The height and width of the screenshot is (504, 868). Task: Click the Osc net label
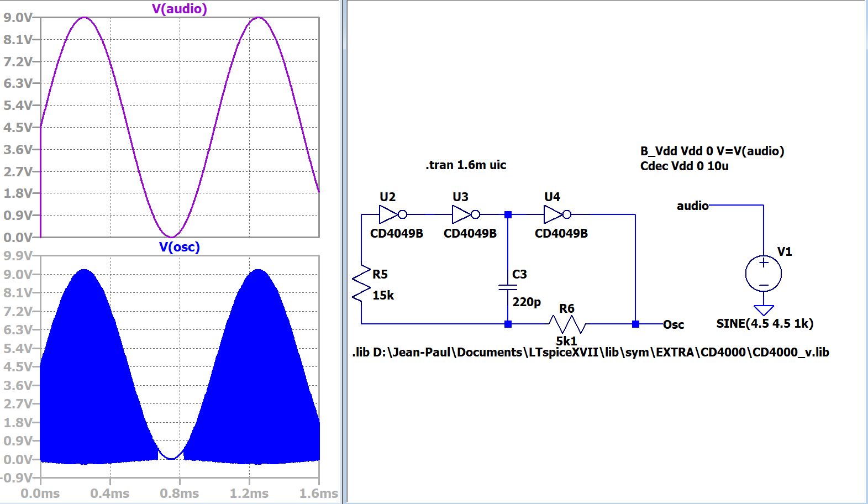pyautogui.click(x=674, y=325)
